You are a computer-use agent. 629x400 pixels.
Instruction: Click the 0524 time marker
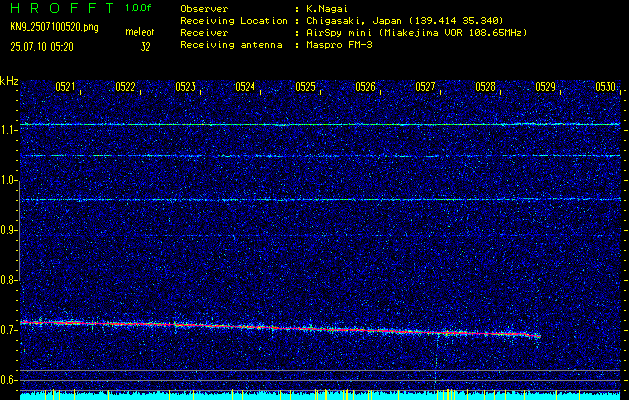(245, 87)
